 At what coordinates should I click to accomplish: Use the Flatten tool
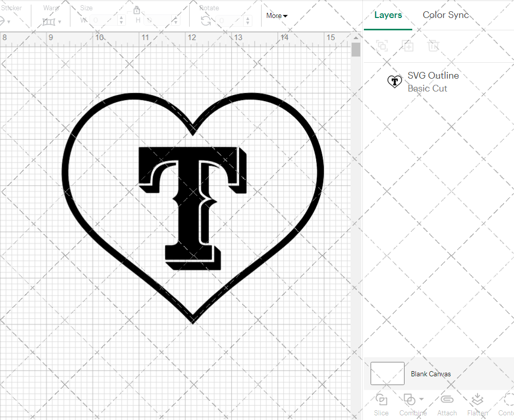477,405
